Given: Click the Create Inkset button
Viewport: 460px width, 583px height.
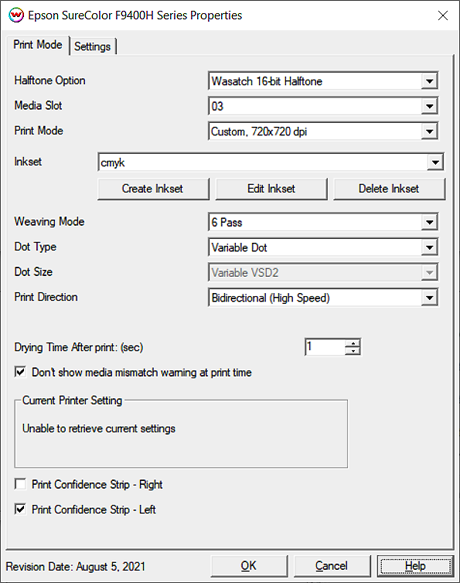Looking at the screenshot, I should tap(153, 189).
